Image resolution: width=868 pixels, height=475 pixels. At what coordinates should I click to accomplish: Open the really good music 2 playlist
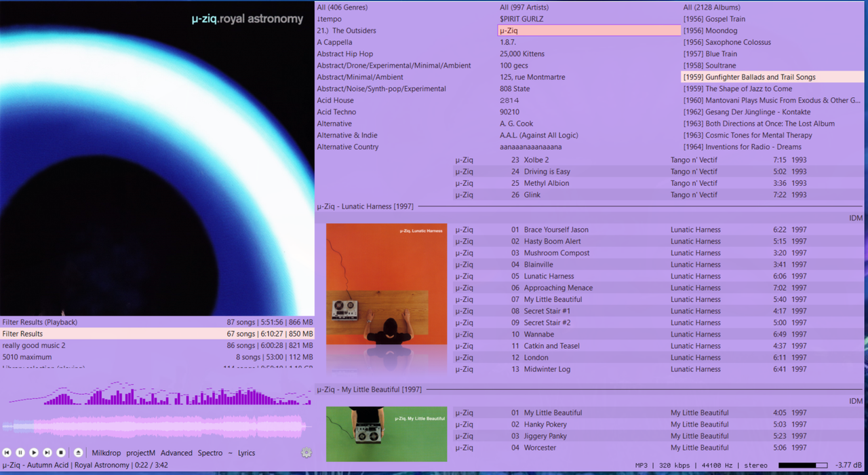[x=157, y=345]
